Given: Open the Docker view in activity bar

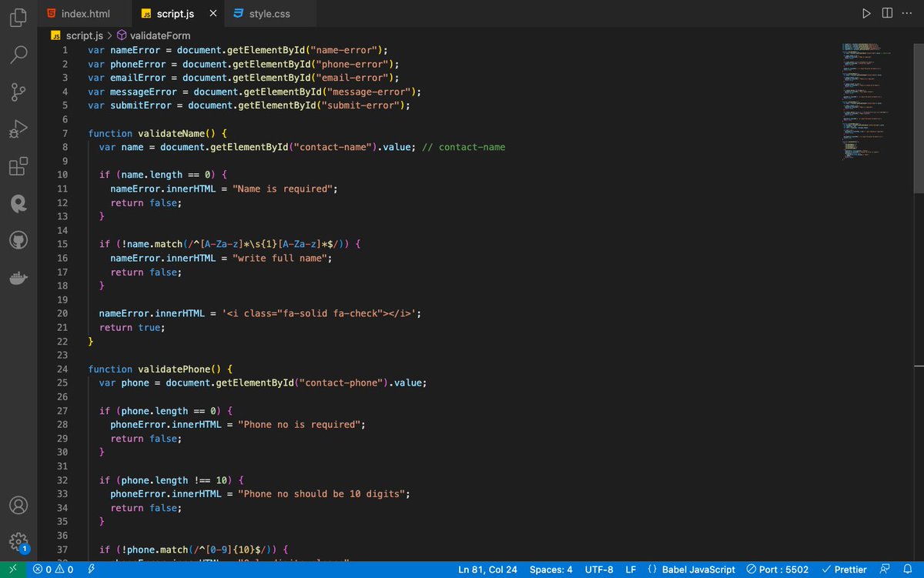Looking at the screenshot, I should 18,278.
